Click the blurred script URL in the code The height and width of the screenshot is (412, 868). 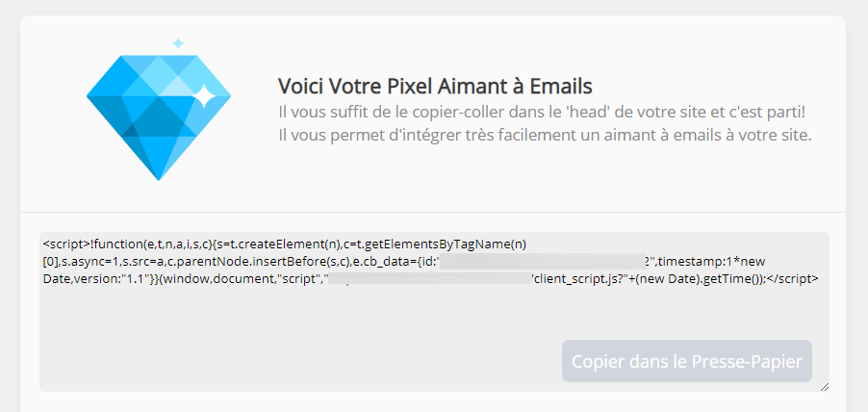pos(428,279)
